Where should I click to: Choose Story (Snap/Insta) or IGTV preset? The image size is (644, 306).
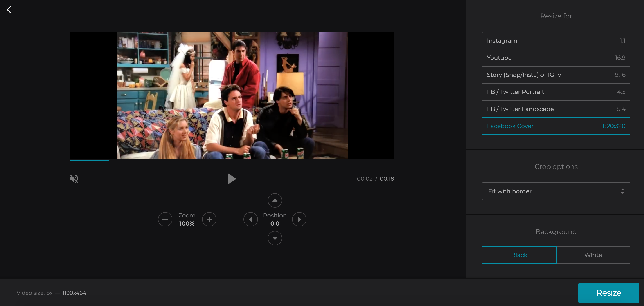[556, 75]
